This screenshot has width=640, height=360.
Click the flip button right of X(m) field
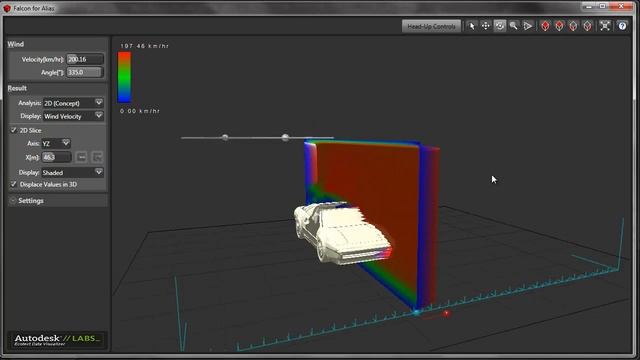coord(97,157)
